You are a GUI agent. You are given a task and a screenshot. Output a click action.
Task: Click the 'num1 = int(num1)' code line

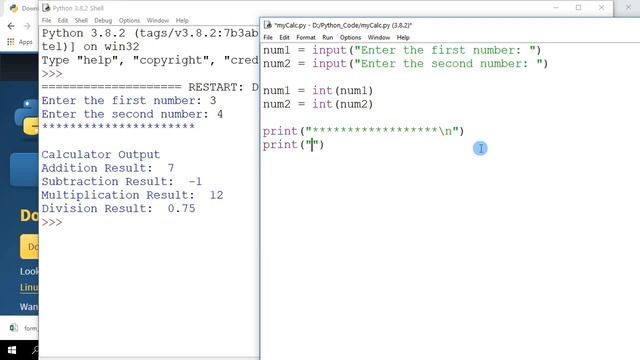point(318,91)
